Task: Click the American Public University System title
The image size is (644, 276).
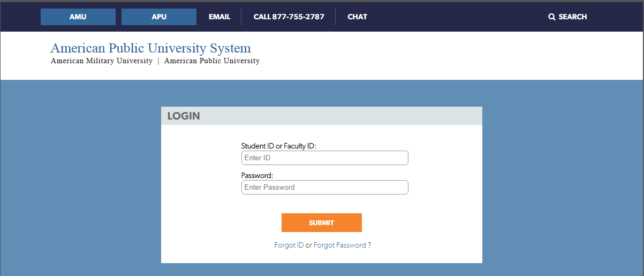Action: (x=150, y=48)
